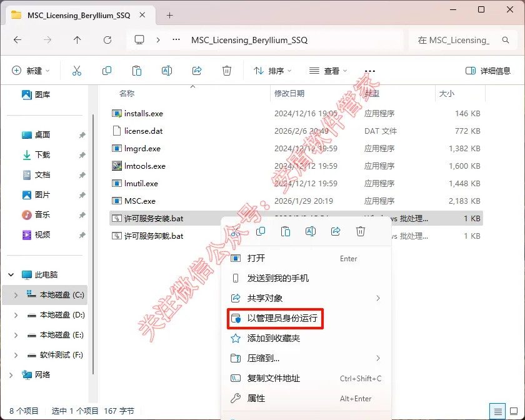
Task: Click the context menu Copy icon
Action: pyautogui.click(x=261, y=231)
